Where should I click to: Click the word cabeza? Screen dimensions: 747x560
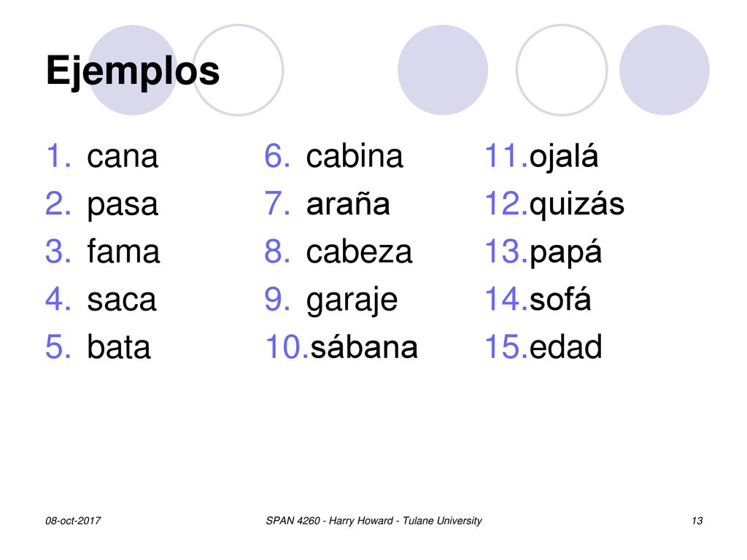point(359,251)
